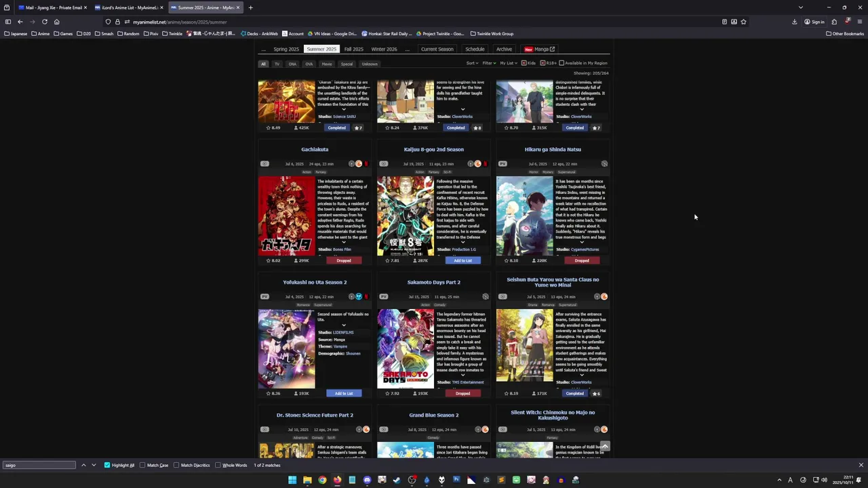
Task: Open a new browser tab with plus icon
Action: pyautogui.click(x=250, y=7)
